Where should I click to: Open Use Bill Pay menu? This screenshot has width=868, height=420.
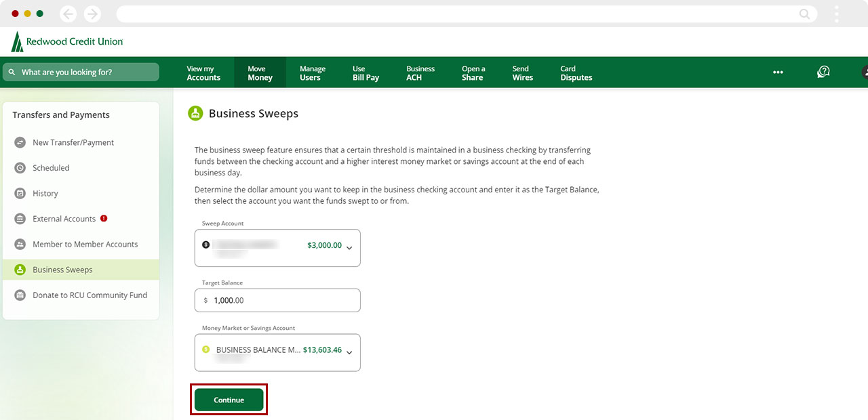click(366, 73)
